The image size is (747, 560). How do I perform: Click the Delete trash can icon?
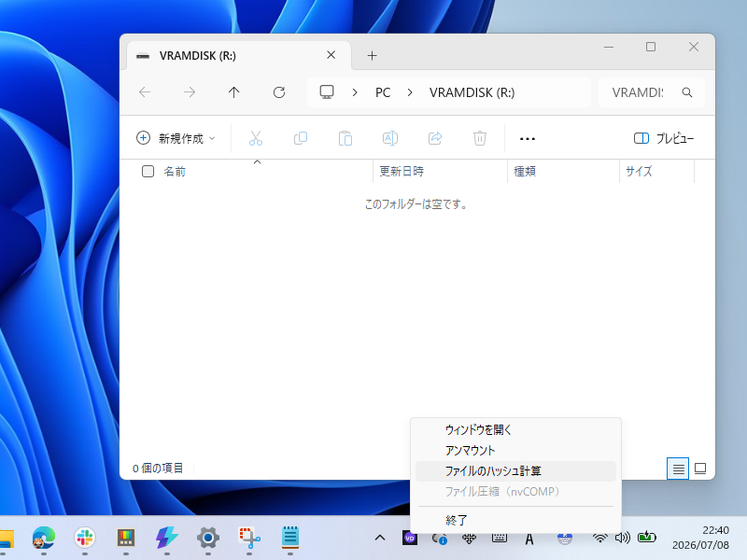[480, 138]
